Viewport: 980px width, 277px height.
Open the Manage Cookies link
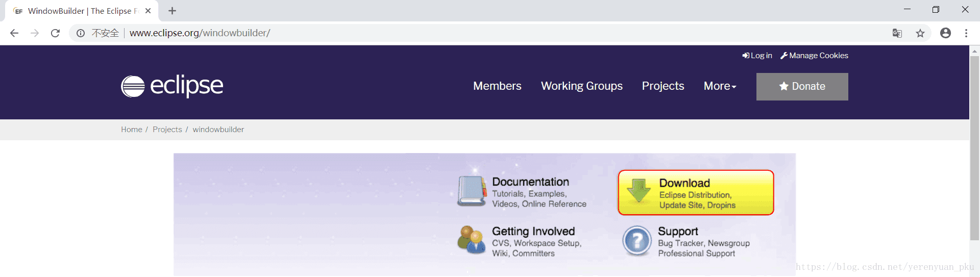pos(814,56)
